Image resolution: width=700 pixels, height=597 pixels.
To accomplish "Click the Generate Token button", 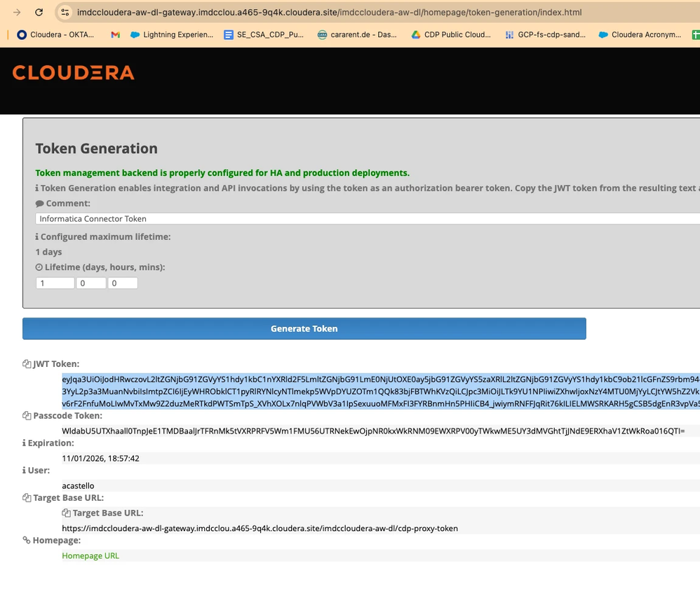I will (x=304, y=328).
